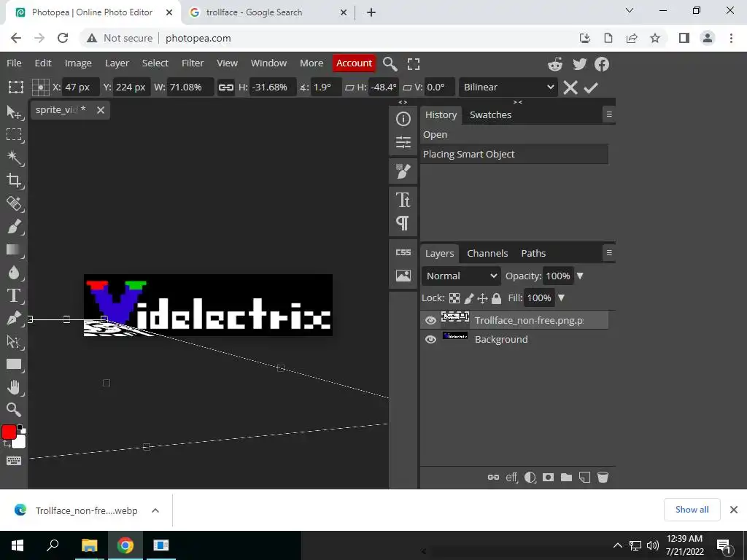Select the Background layer thumbnail
The width and height of the screenshot is (747, 560).
point(455,336)
